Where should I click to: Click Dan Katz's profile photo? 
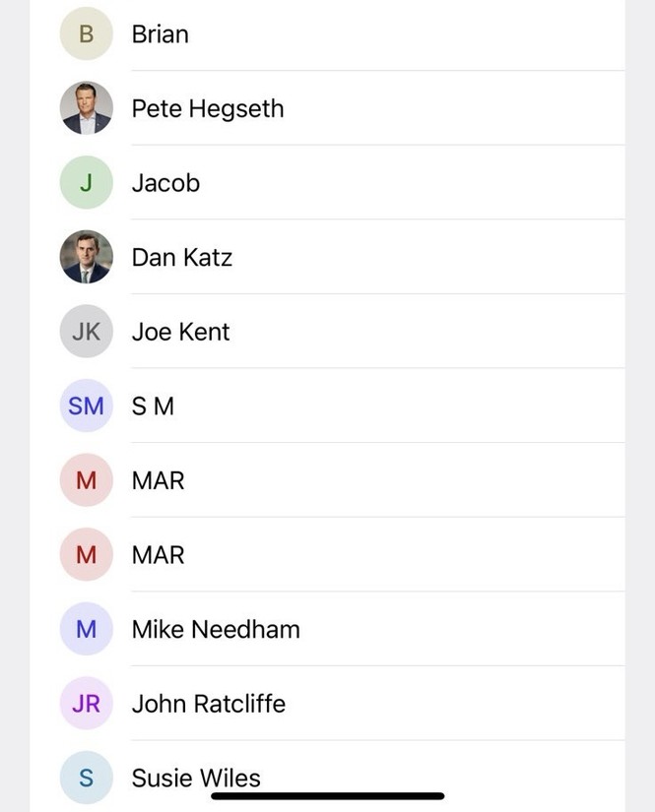(x=86, y=258)
